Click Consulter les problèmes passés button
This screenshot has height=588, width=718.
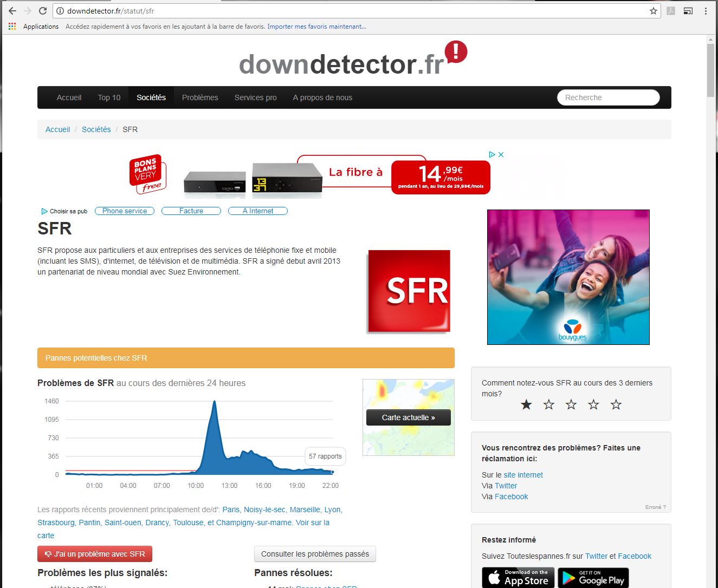coord(315,554)
